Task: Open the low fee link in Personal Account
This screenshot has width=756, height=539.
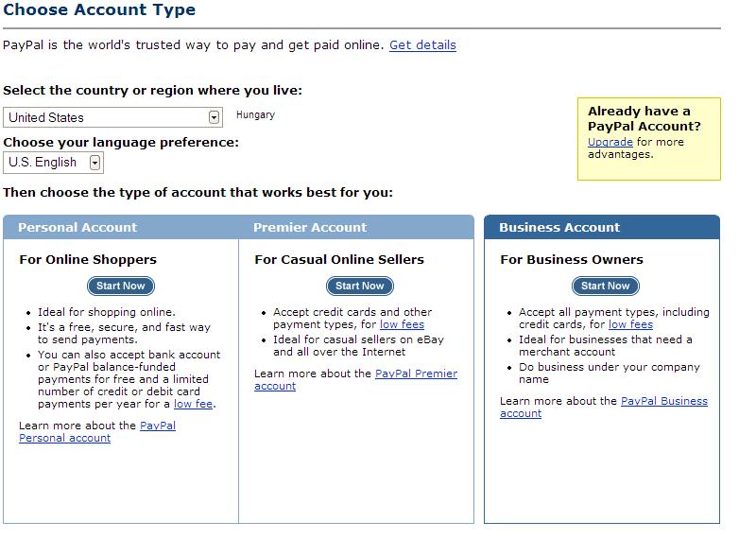Action: point(193,404)
